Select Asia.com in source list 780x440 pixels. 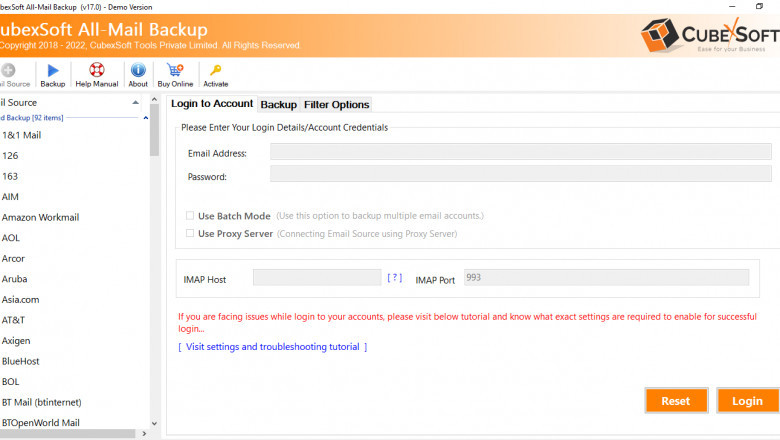click(20, 299)
